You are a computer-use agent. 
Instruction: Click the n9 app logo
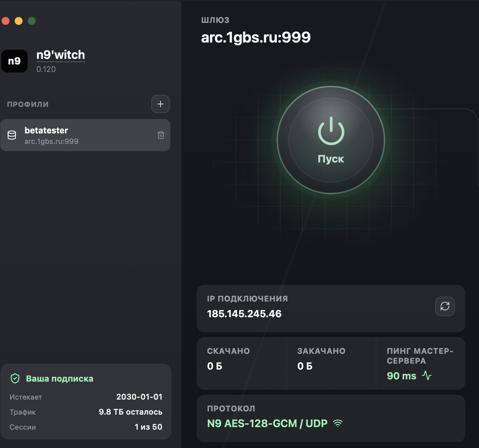tap(14, 61)
